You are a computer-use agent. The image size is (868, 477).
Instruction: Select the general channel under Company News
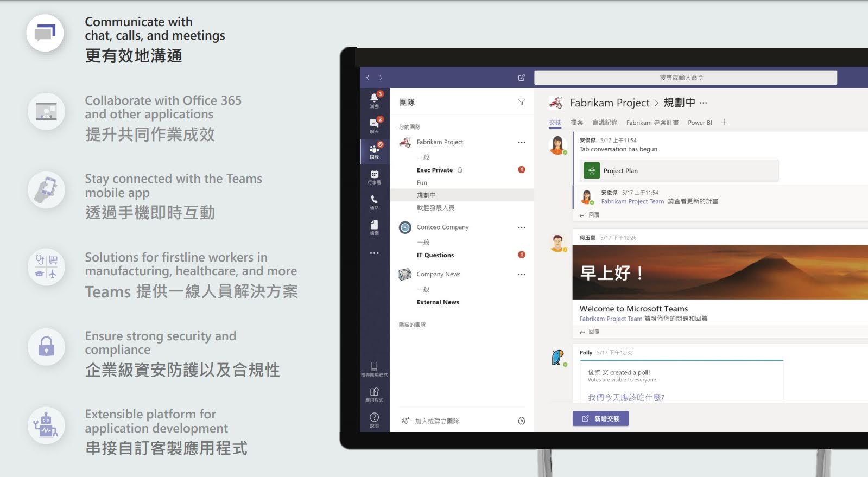click(423, 289)
